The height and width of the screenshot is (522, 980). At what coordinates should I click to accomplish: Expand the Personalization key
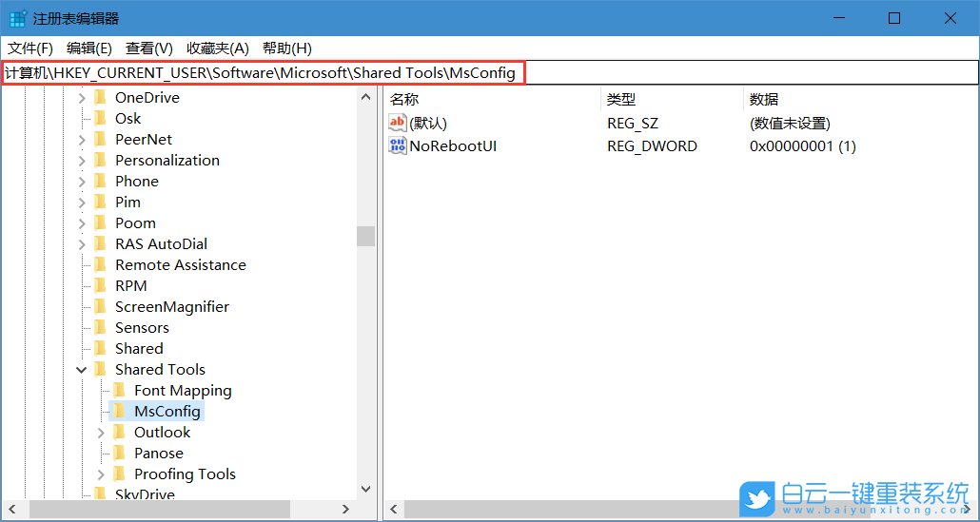click(x=82, y=161)
